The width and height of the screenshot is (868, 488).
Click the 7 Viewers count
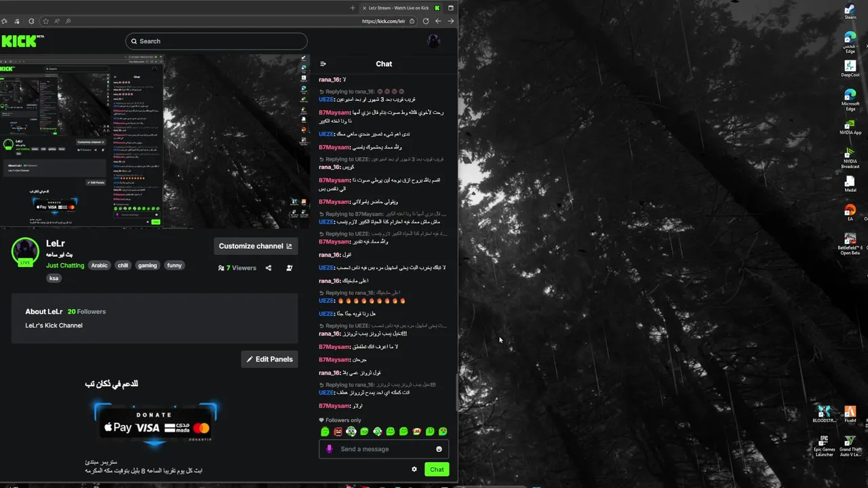tap(237, 268)
